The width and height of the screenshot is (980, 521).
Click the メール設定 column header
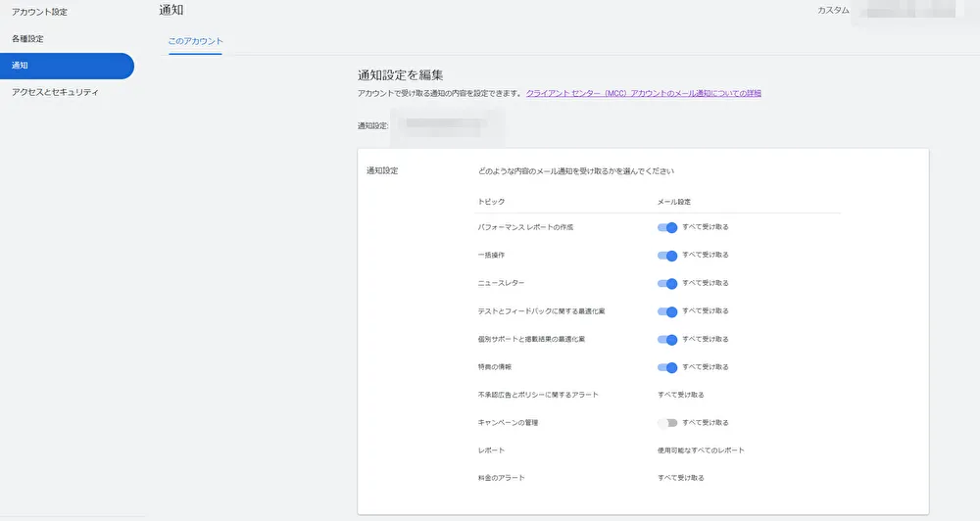pos(674,201)
